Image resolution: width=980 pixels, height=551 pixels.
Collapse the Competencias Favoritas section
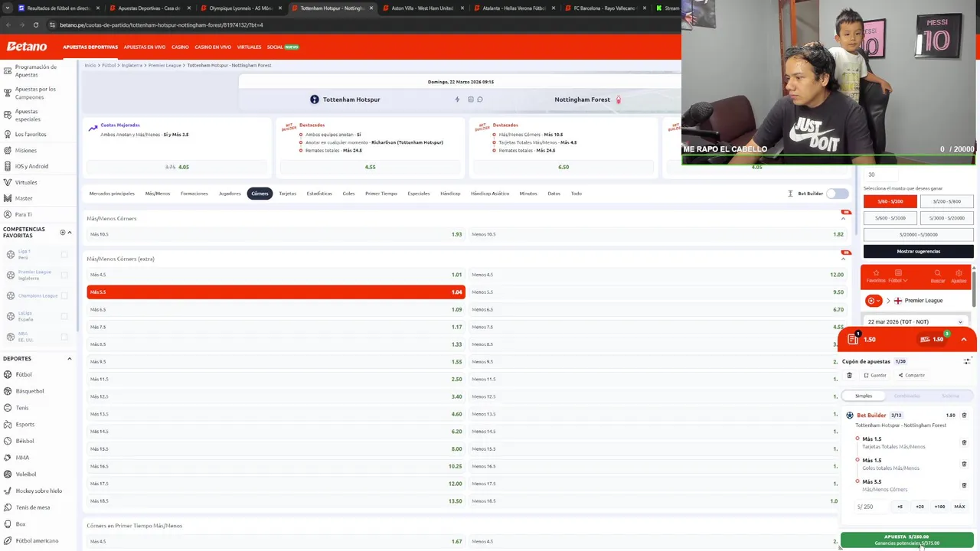click(70, 232)
